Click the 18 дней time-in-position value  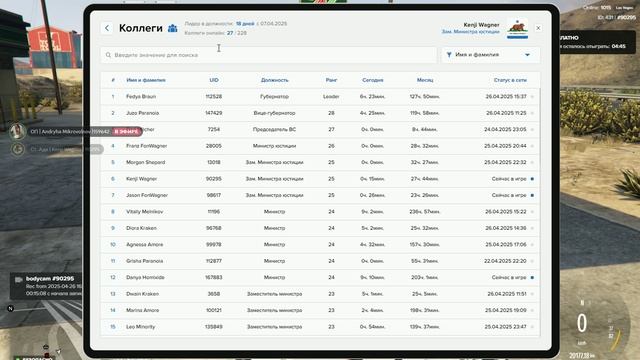245,24
